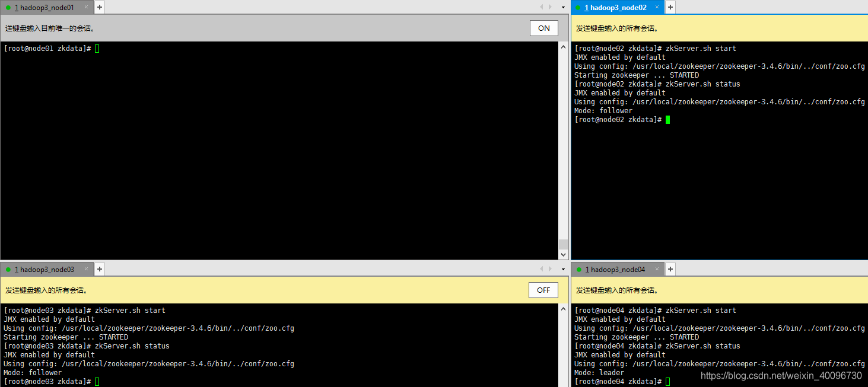Click 'Starting zookeeper ... STARTED' in node04 terminal
The image size is (868, 387).
(637, 337)
